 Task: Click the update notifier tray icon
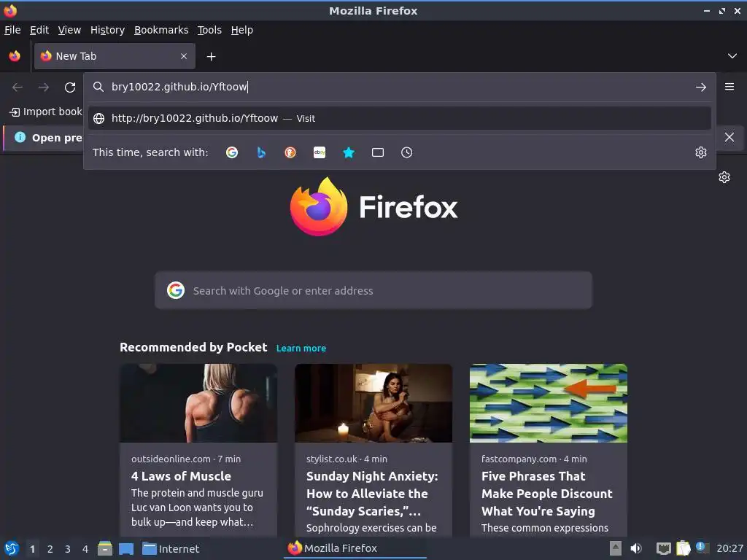703,548
